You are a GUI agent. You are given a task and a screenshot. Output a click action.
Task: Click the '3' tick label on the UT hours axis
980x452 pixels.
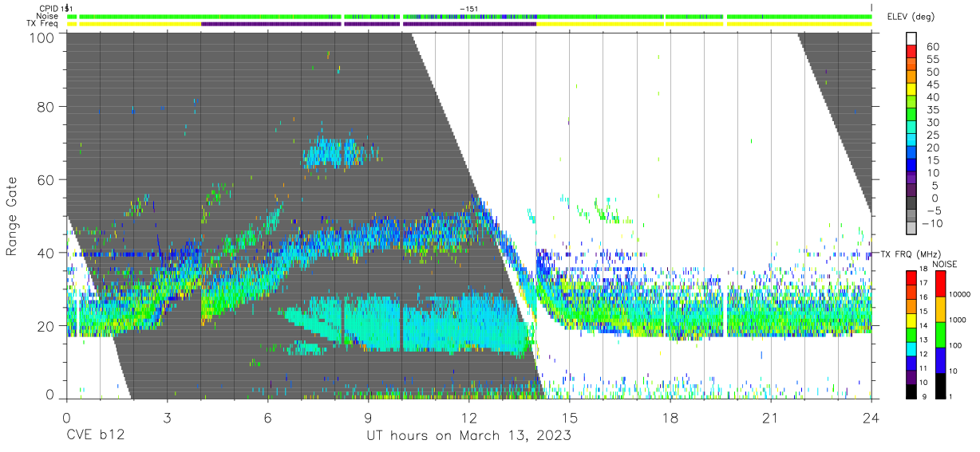167,419
